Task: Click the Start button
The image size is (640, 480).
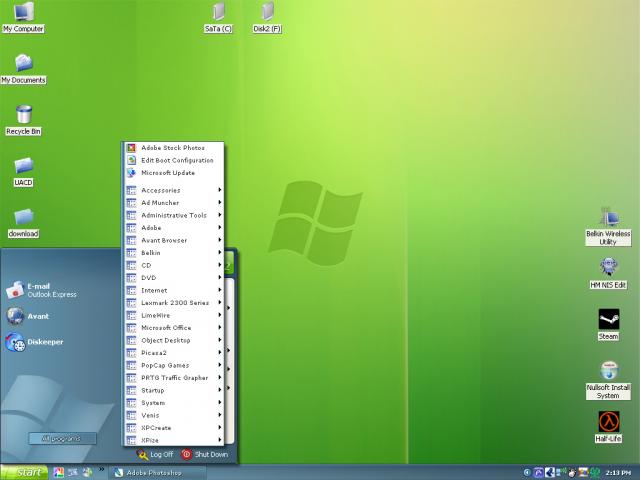Action: coord(24,473)
